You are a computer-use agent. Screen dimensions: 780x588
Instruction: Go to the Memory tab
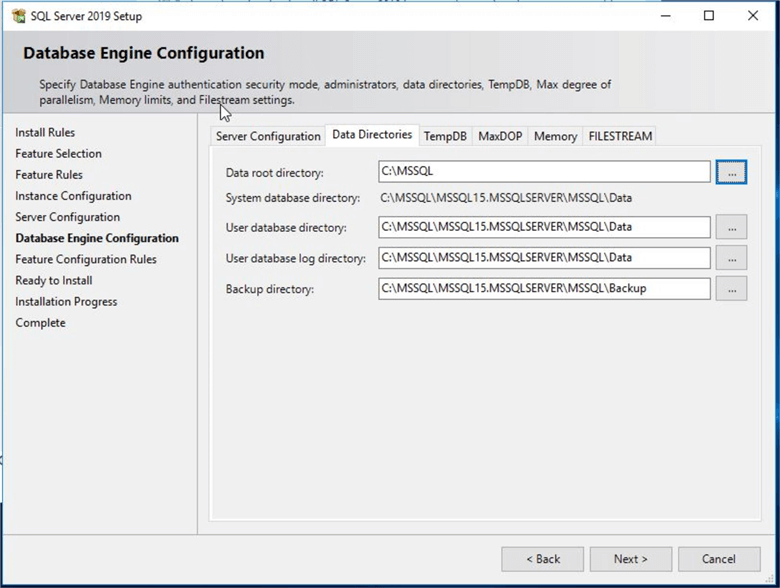[x=555, y=136]
